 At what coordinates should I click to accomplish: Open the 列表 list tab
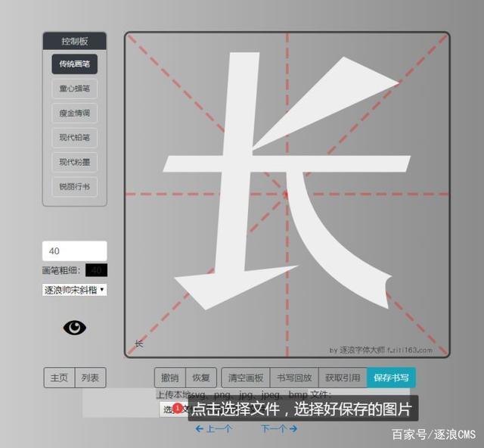(91, 378)
